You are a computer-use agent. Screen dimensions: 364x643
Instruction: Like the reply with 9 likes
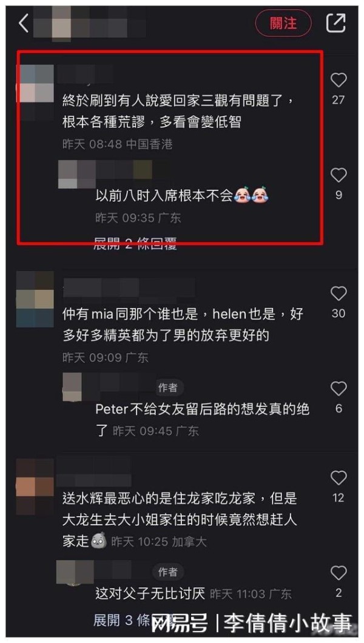tap(339, 175)
